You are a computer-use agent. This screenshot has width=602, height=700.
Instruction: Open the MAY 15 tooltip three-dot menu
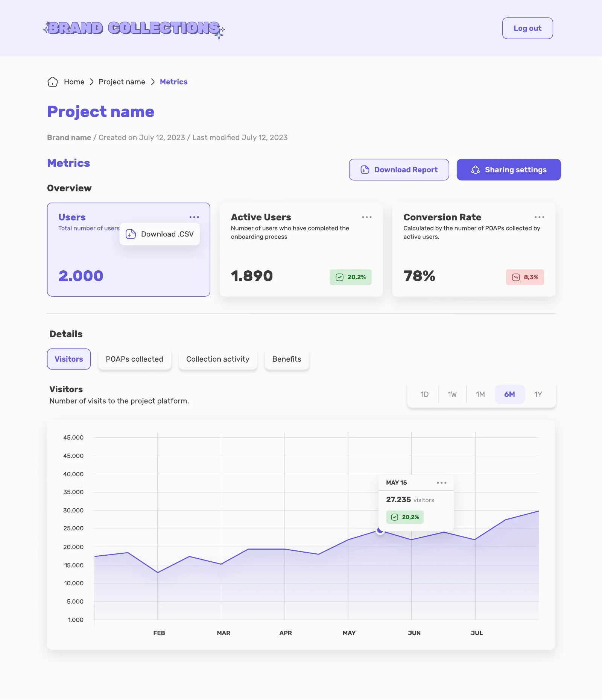[x=442, y=483]
